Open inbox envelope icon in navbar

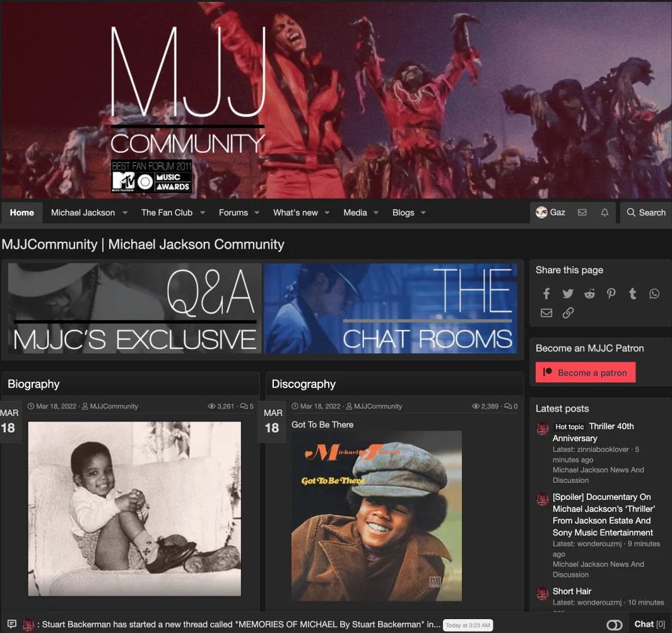pos(582,213)
